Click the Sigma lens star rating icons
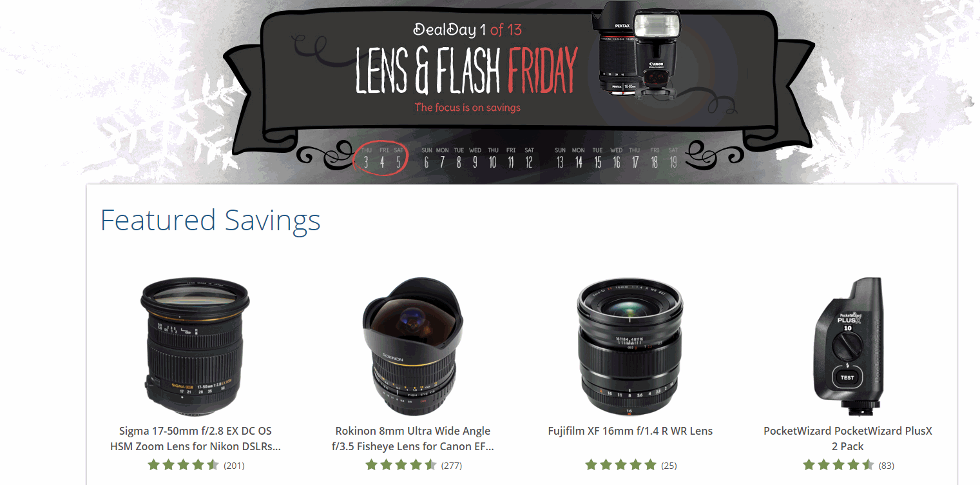Image resolution: width=980 pixels, height=485 pixels. 184,465
